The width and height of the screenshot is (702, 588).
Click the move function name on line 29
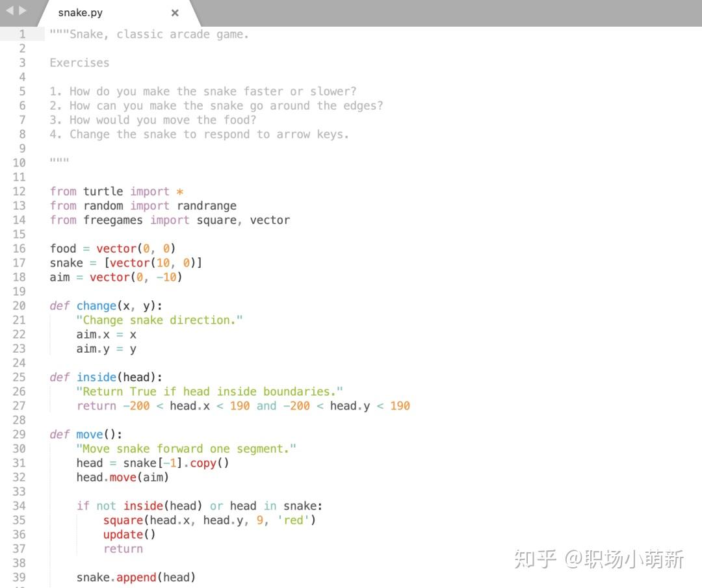tap(89, 434)
